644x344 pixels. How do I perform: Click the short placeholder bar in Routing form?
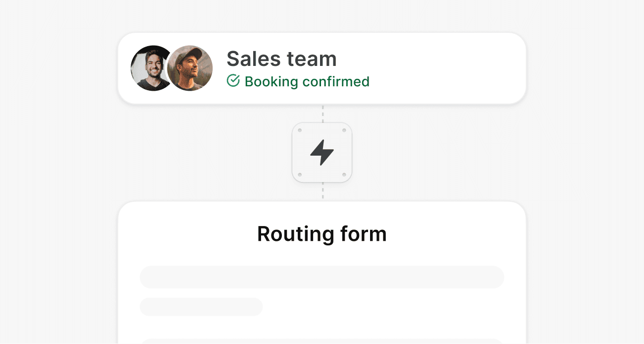(x=201, y=307)
